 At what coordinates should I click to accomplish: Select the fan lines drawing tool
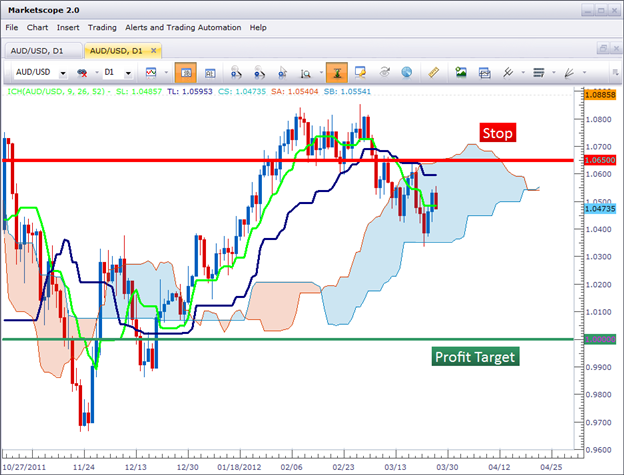point(569,73)
